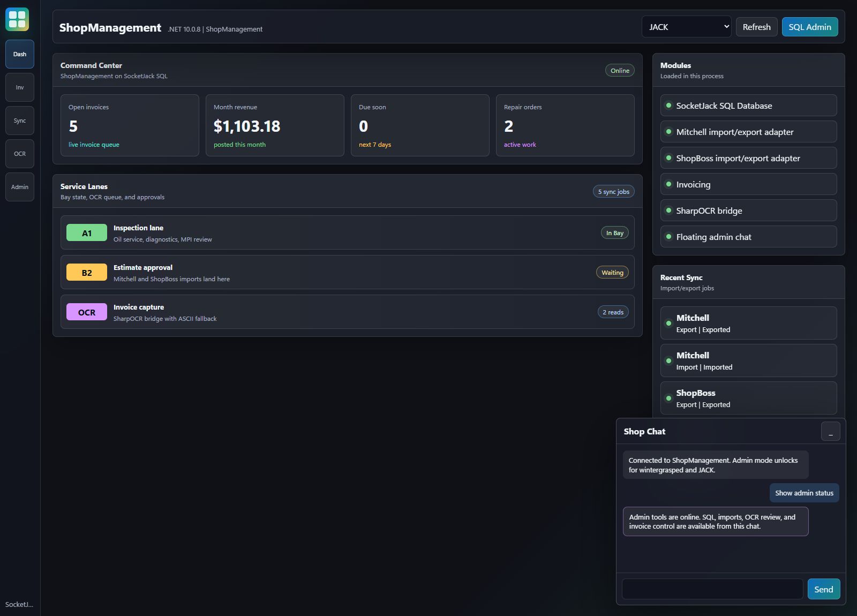Click the B2 lane badge
857x616 pixels.
[87, 273]
